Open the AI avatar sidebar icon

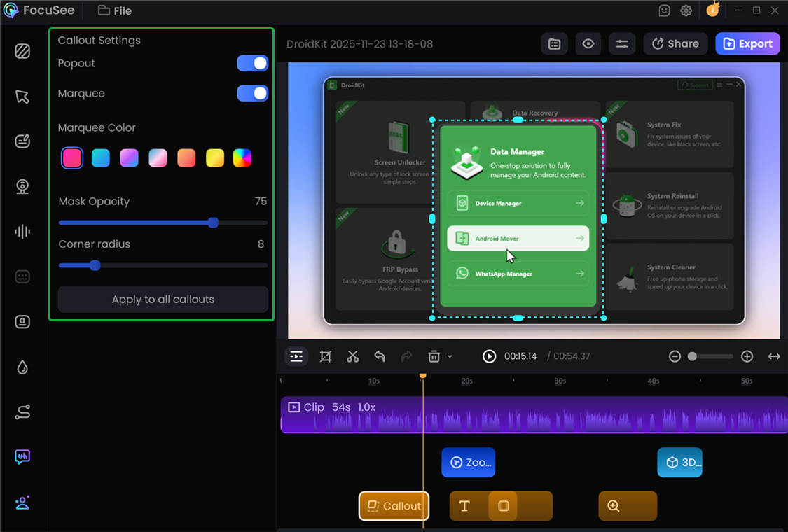pos(22,503)
